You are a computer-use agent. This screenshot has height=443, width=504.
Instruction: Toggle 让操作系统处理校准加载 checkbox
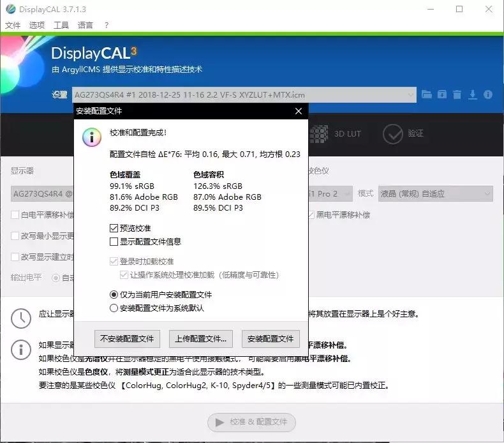click(124, 274)
